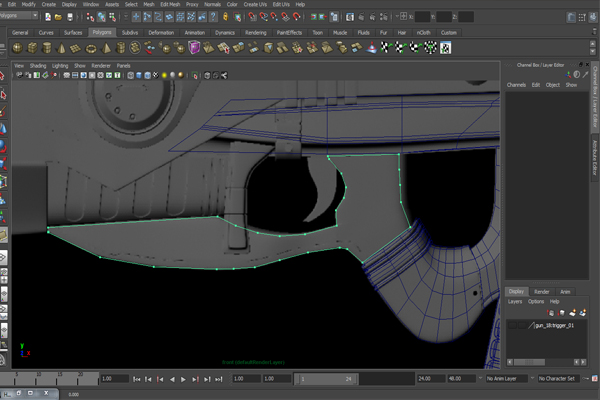Image resolution: width=600 pixels, height=400 pixels.
Task: Click the lock selection icon
Action: (225, 17)
